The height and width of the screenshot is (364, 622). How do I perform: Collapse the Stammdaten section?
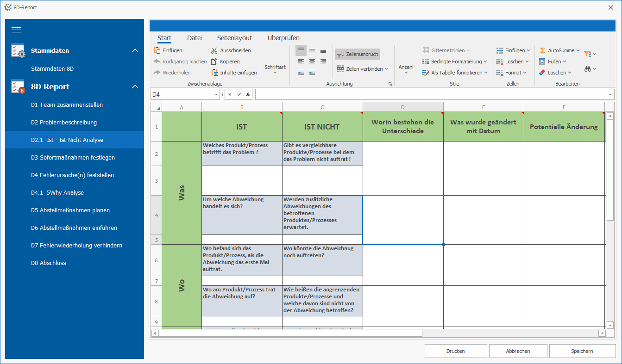coord(135,50)
